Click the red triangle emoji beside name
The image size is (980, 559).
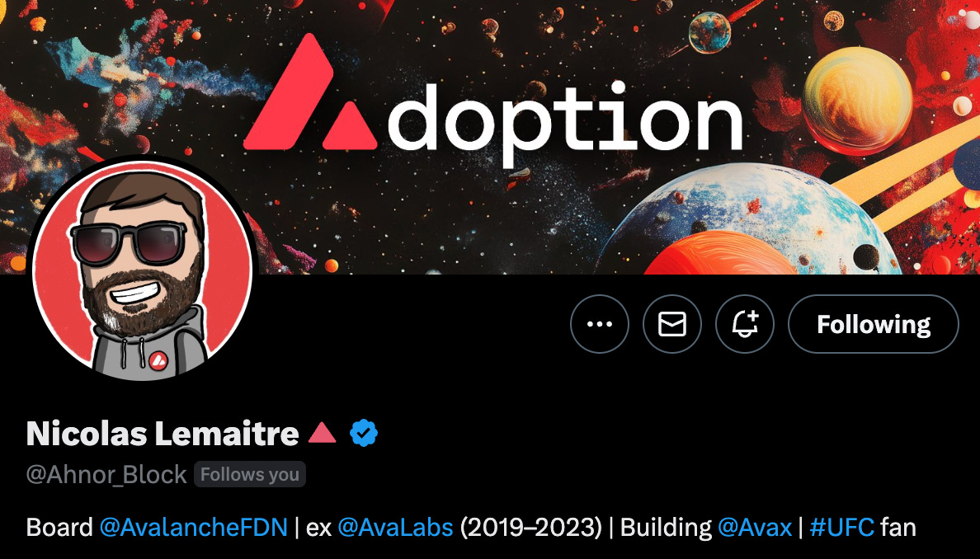[x=323, y=432]
